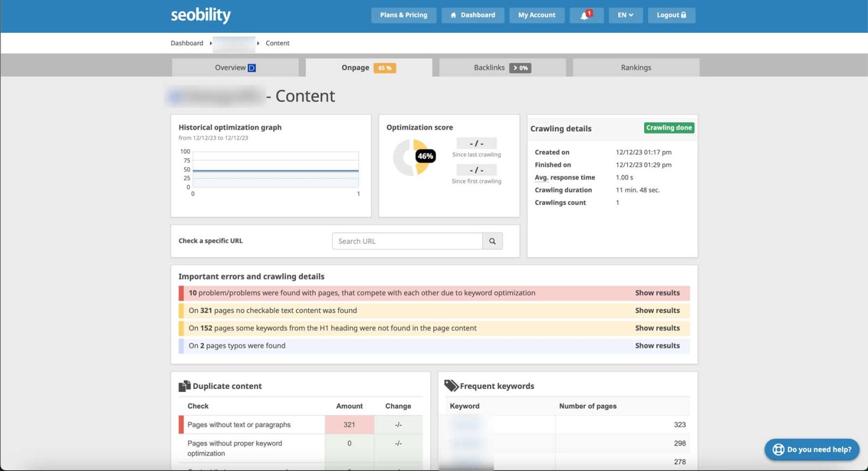Show results for pages with typos found
This screenshot has width=868, height=471.
(x=657, y=345)
